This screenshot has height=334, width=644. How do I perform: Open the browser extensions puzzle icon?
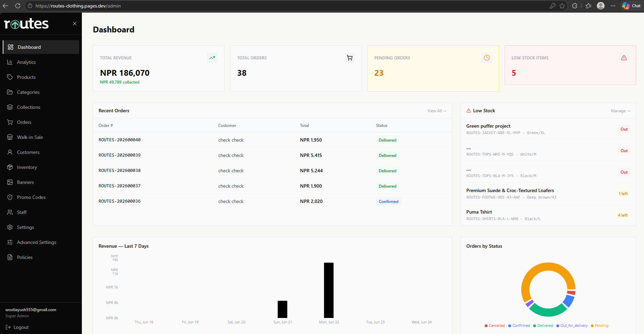point(575,6)
